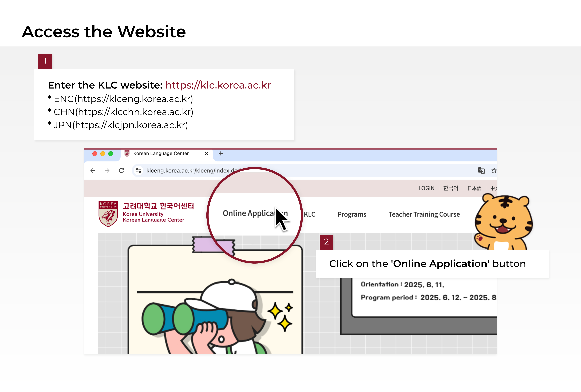Click the bookmark star icon
Image resolution: width=581 pixels, height=392 pixels.
tap(494, 170)
